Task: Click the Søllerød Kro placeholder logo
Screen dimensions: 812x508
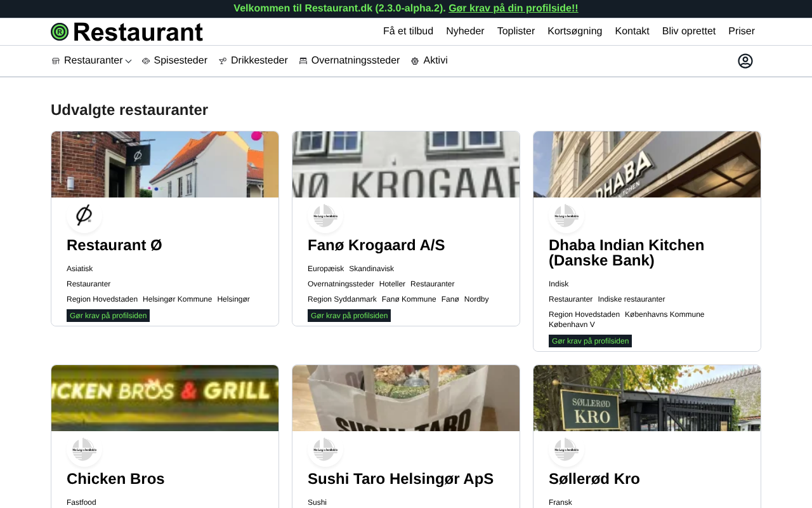Action: 566,450
